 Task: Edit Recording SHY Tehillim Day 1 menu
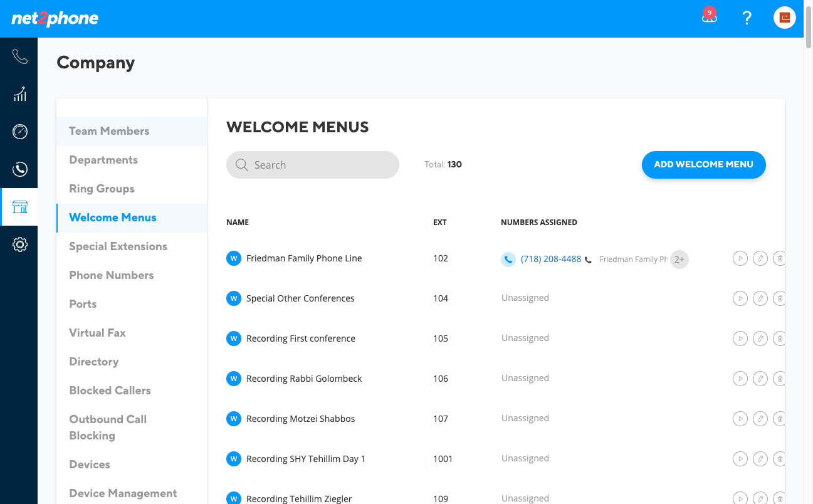pos(760,459)
